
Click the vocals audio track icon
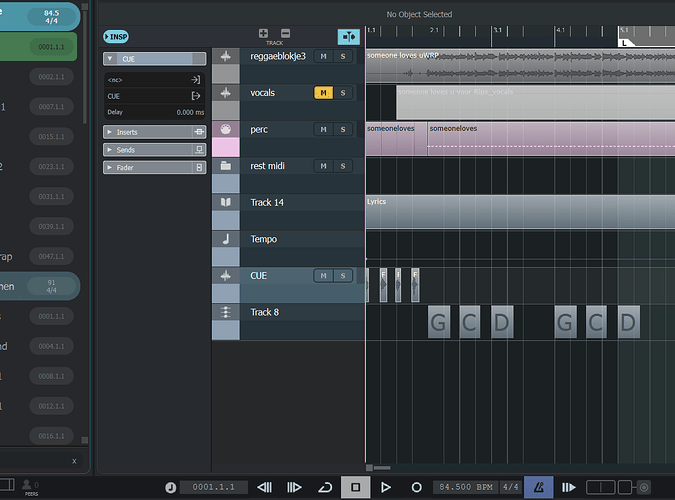[x=226, y=93]
